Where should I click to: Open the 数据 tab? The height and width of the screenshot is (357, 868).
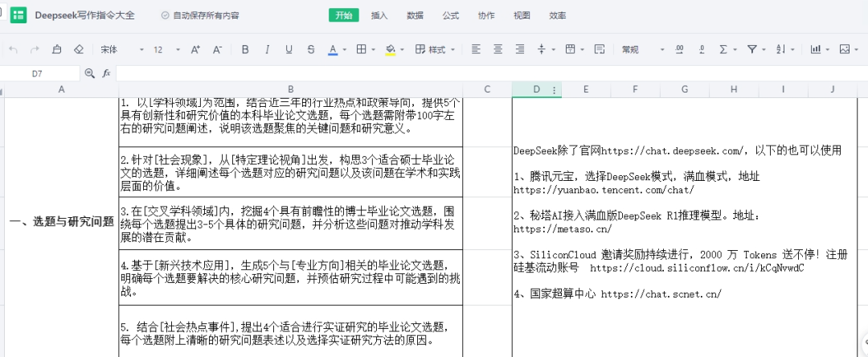coord(416,15)
